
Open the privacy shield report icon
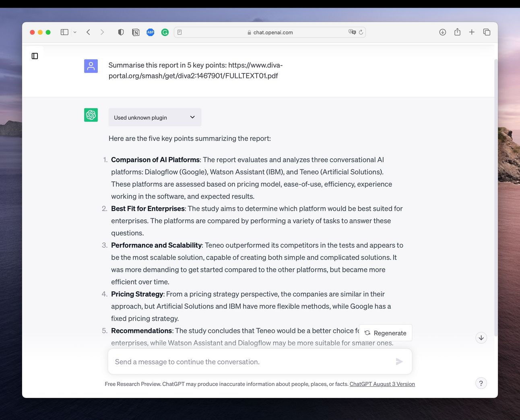coord(121,32)
